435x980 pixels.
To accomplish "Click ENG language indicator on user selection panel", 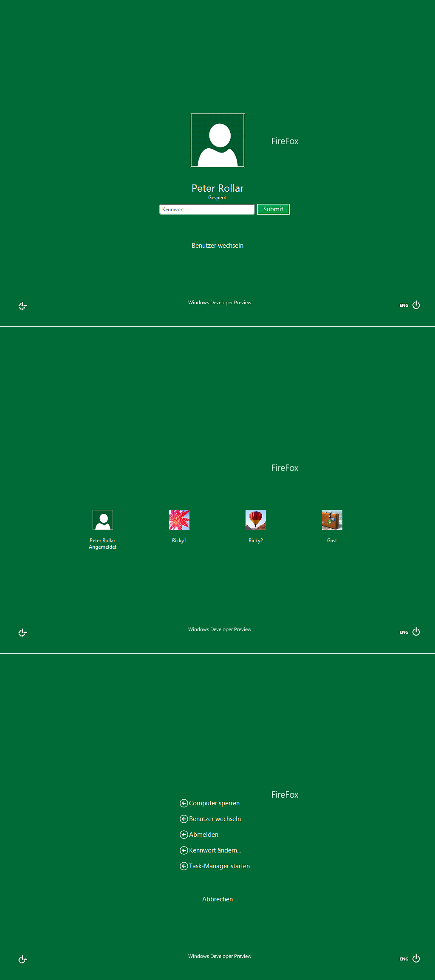I will [x=404, y=632].
